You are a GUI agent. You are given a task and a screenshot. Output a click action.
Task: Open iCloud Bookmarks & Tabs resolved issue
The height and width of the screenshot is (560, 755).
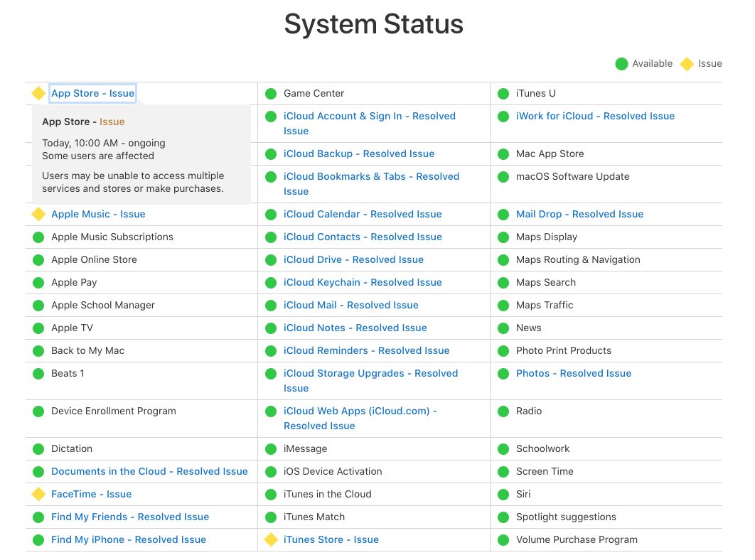point(371,184)
